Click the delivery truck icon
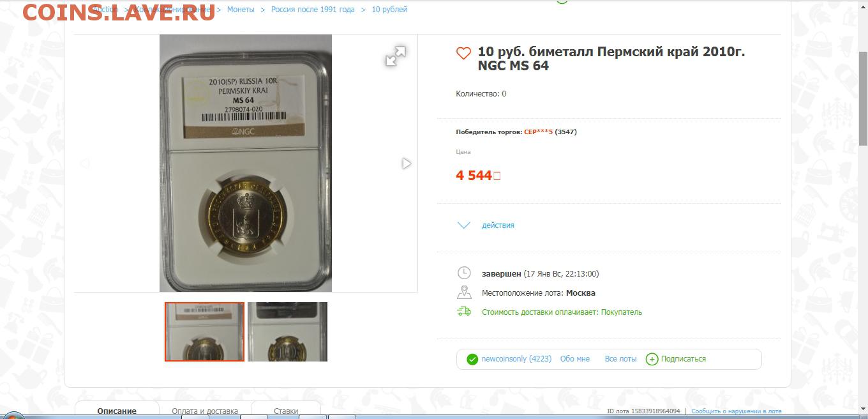The width and height of the screenshot is (868, 419). point(464,312)
